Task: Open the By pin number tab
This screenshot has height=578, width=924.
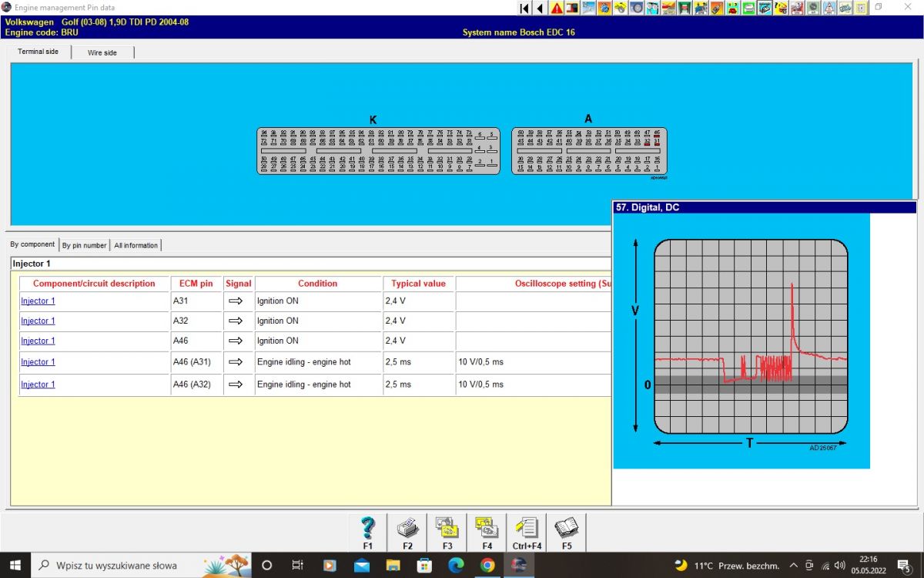Action: point(84,245)
